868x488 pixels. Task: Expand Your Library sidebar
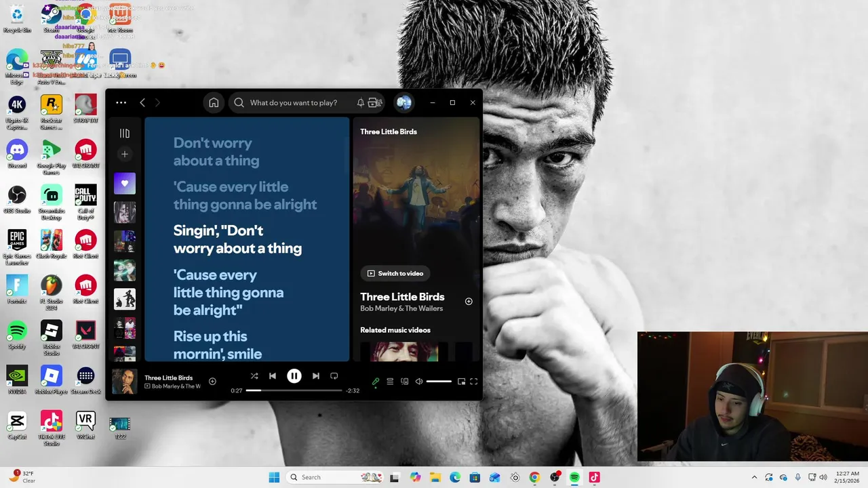(x=124, y=134)
